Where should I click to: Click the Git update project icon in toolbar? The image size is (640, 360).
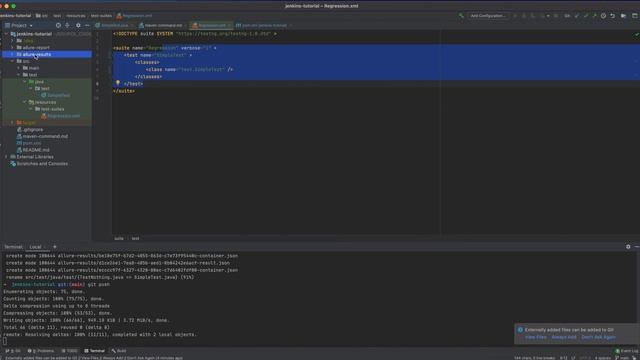click(577, 16)
